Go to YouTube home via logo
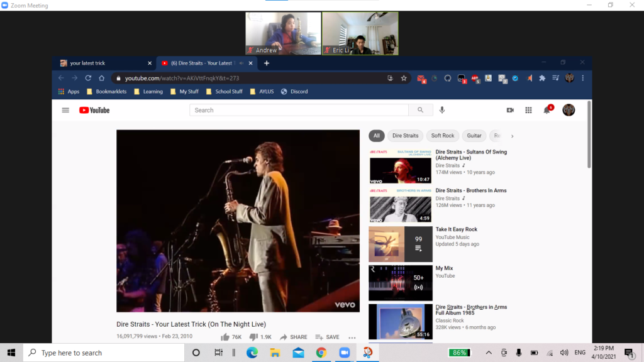Screen dimensions: 644x362 pos(94,110)
